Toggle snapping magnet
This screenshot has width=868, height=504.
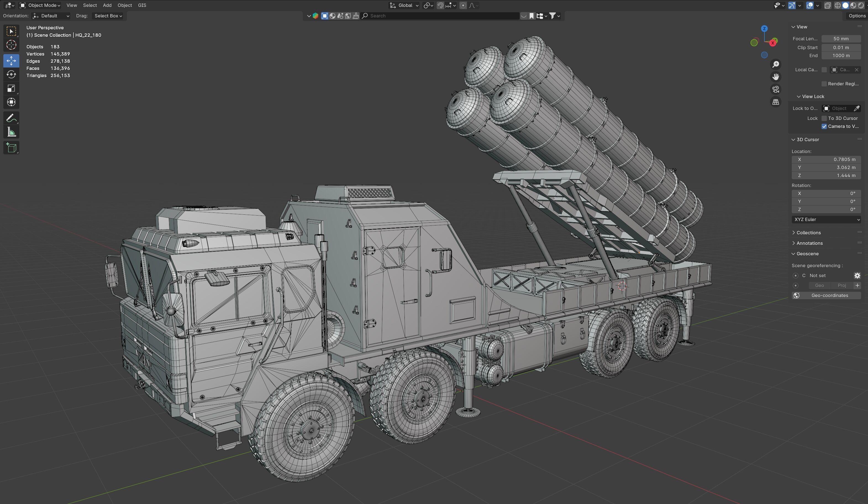440,5
